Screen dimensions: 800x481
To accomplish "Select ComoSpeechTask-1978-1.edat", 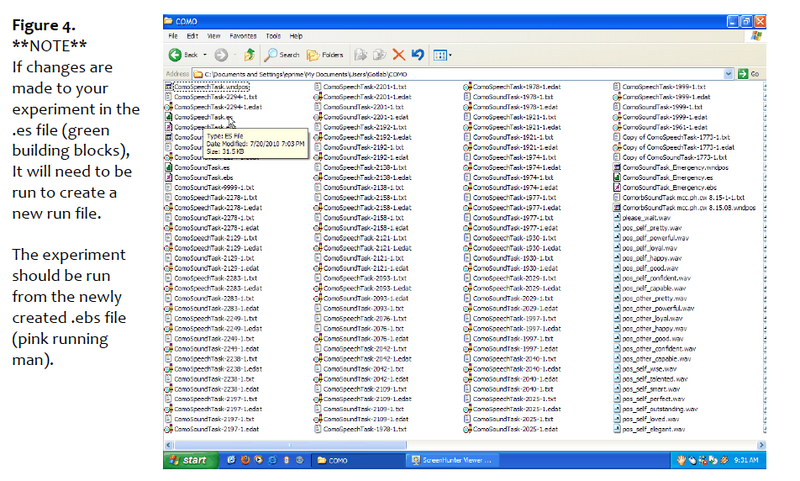I will tap(512, 87).
